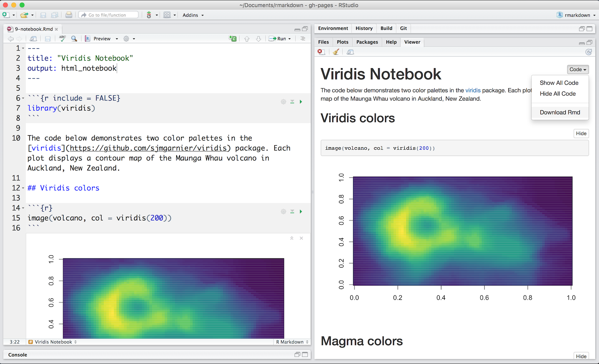Choose Download Rmd from Code menu
Screen dimensions: 599x364
click(x=560, y=112)
